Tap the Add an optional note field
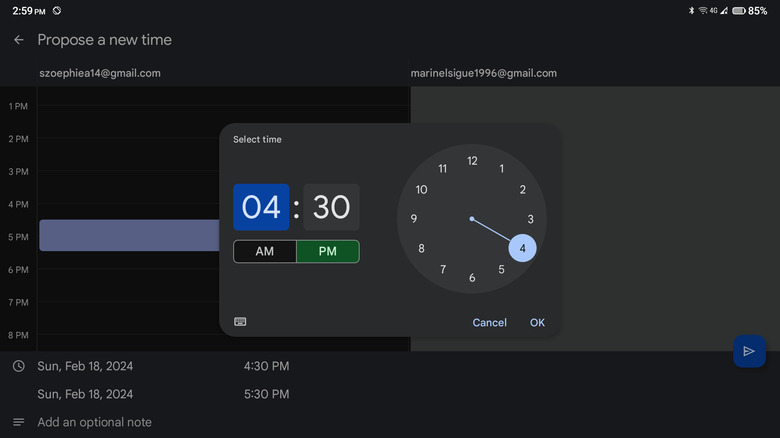Image resolution: width=780 pixels, height=438 pixels. click(95, 422)
